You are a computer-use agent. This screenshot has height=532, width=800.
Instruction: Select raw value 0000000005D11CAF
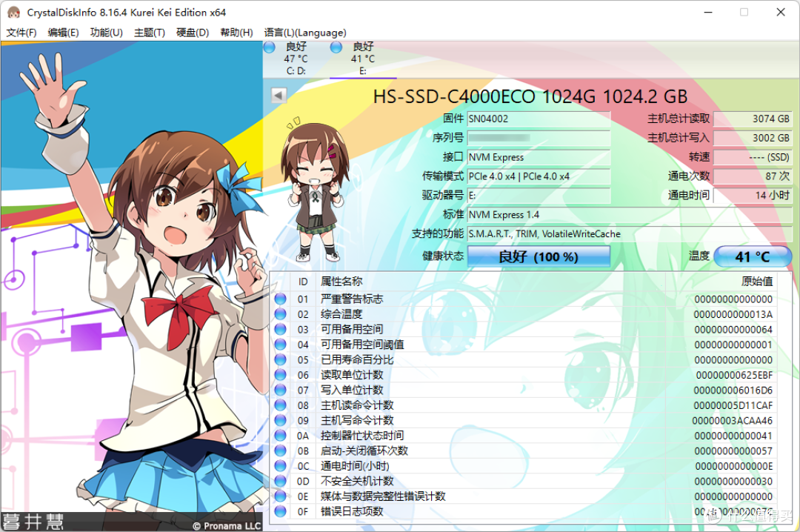tap(733, 406)
